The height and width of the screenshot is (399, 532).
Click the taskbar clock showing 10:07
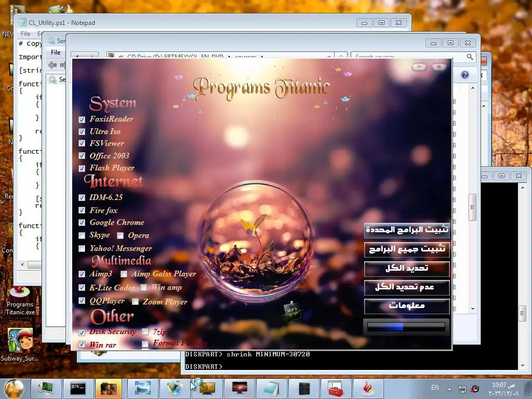(x=504, y=389)
